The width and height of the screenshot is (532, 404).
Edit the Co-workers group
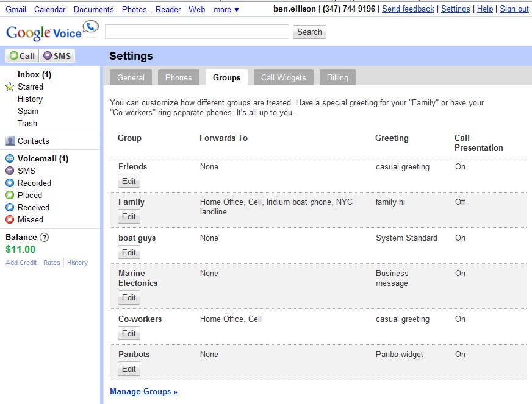129,333
